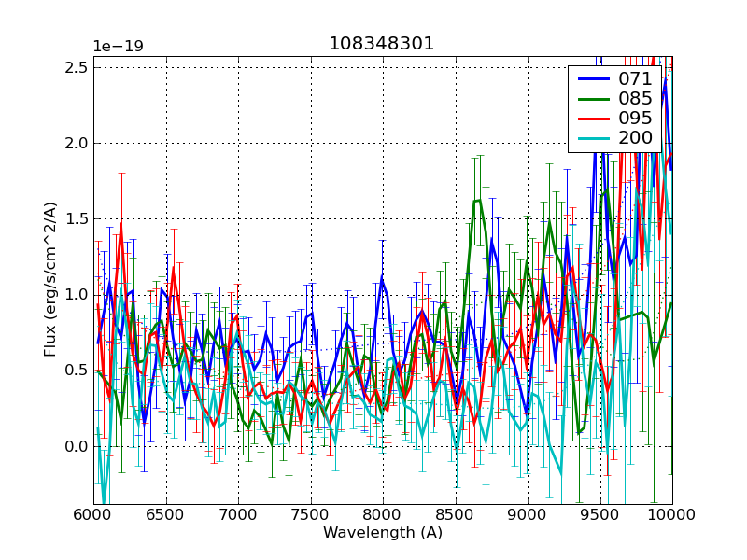Click the Flux (erg/s/cm^2/A) axis label

(x=50, y=280)
